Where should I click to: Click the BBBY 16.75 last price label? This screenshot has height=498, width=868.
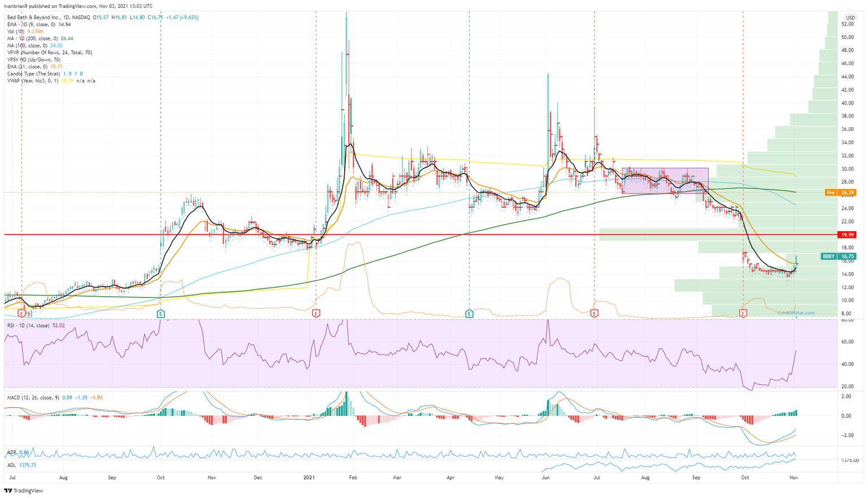(838, 256)
